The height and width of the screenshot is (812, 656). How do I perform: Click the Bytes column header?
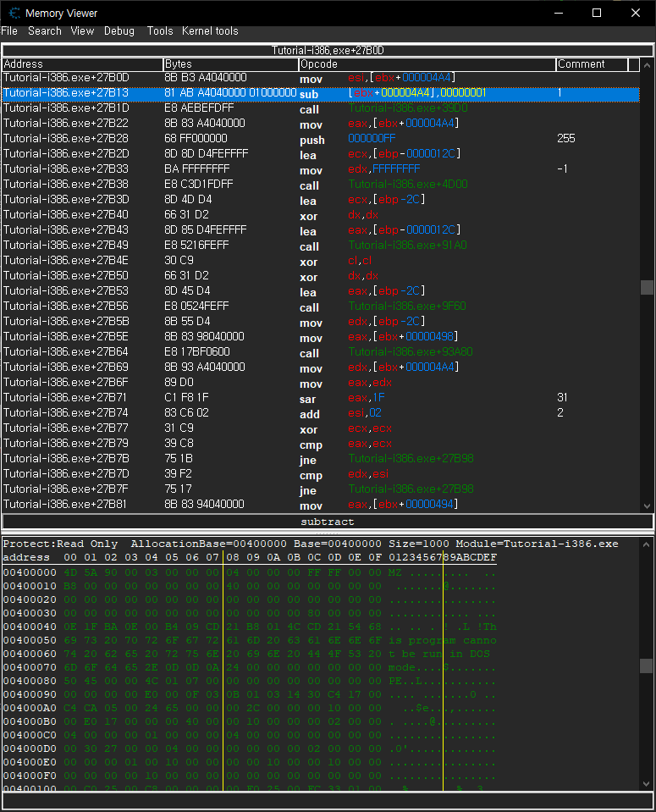tap(231, 64)
